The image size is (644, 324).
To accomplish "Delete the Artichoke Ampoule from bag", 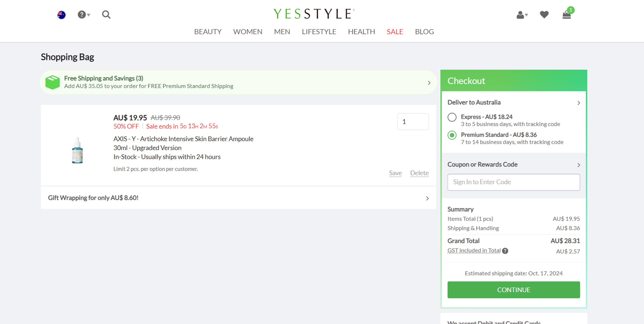I will click(x=419, y=173).
